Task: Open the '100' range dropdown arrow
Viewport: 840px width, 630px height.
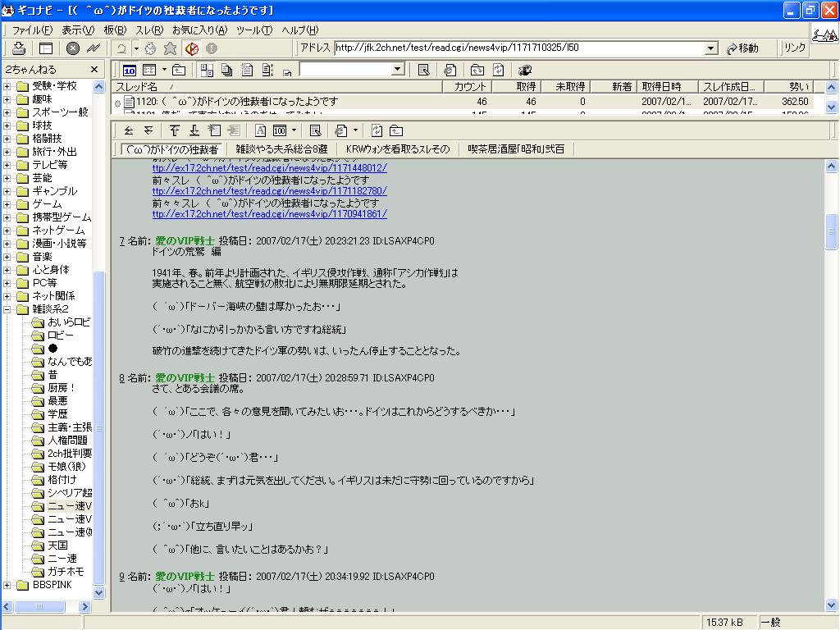Action: click(294, 130)
